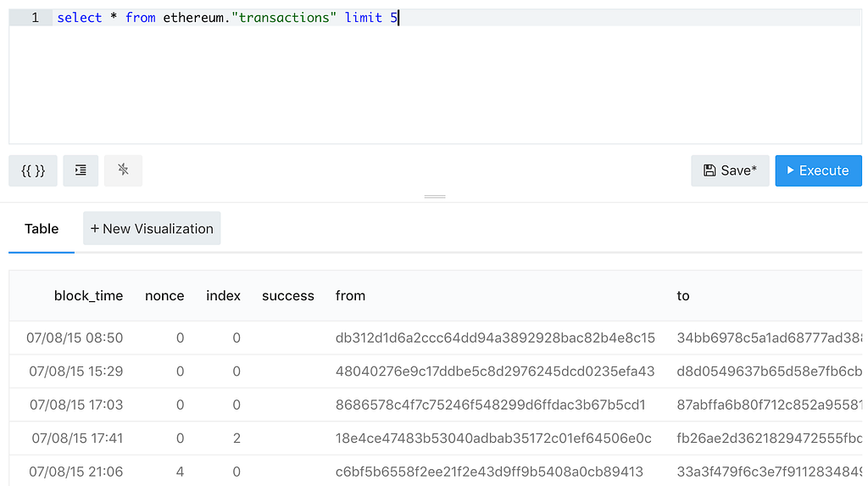Click the to column header
This screenshot has width=868, height=486.
tap(682, 296)
